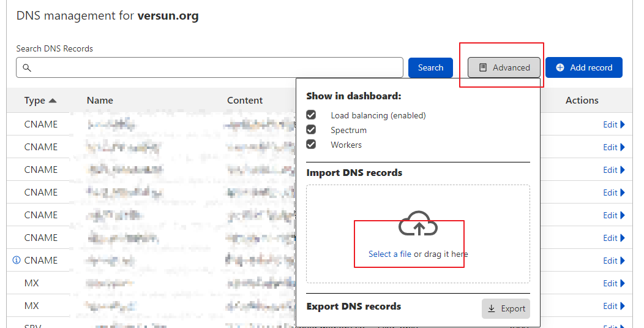Viewport: 644px width, 328px height.
Task: Click the Name column header
Action: 100,101
